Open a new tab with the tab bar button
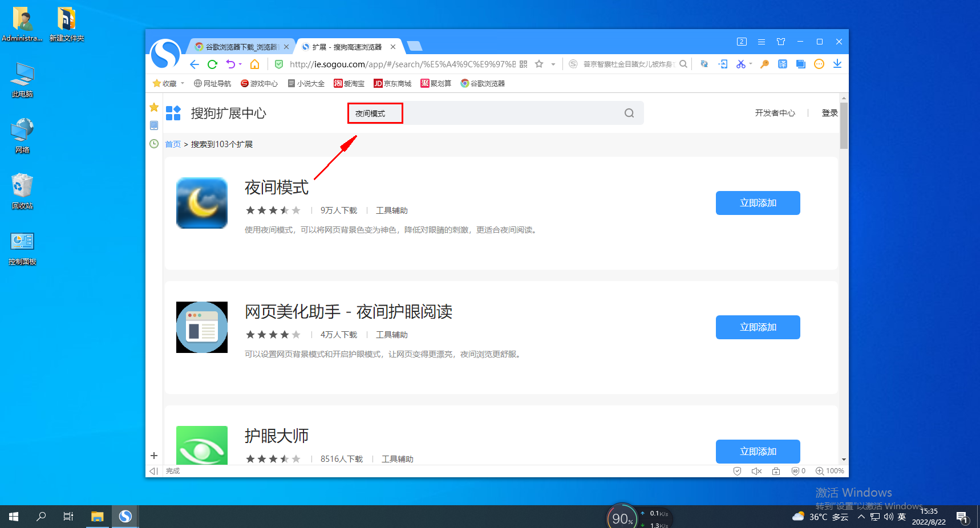Viewport: 980px width, 528px height. tap(415, 46)
